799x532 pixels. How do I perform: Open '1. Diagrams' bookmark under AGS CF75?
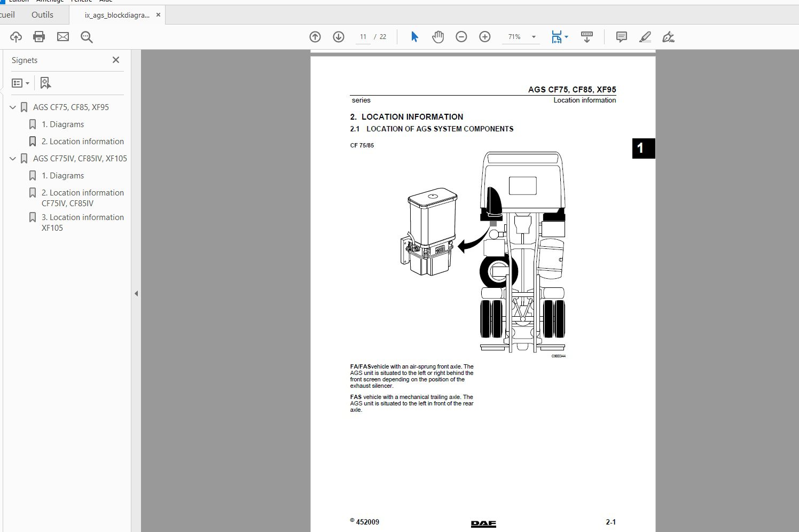tap(63, 124)
